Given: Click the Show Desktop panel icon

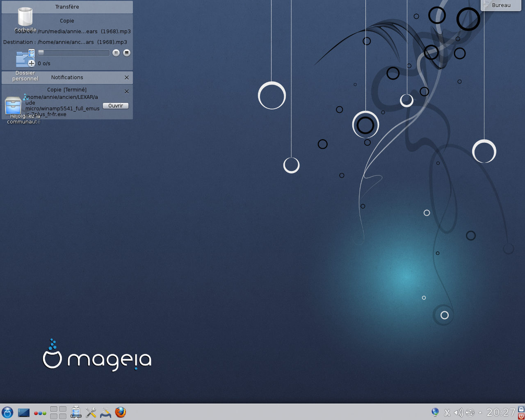Looking at the screenshot, I should point(24,412).
